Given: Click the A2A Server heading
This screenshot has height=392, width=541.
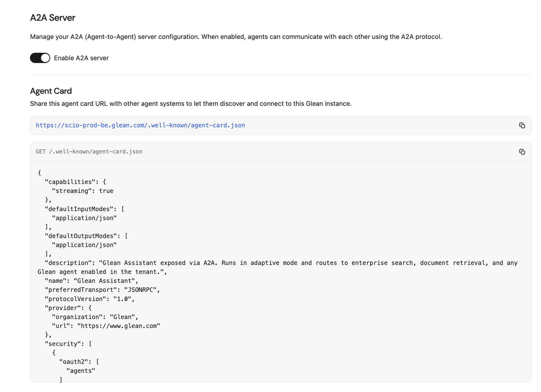Looking at the screenshot, I should [53, 18].
